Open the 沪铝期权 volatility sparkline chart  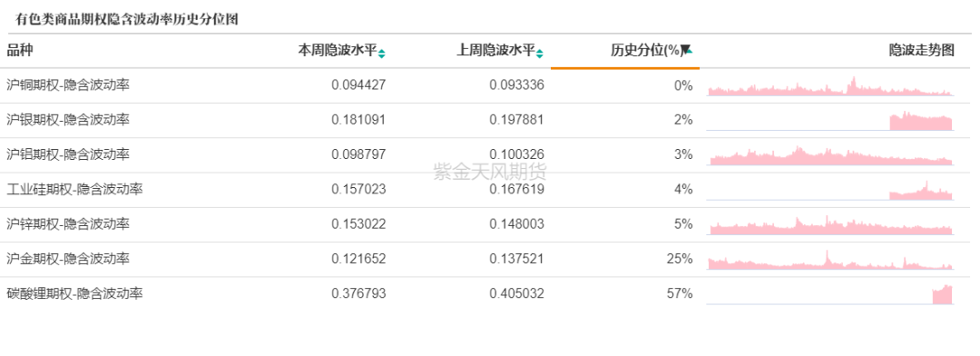830,155
